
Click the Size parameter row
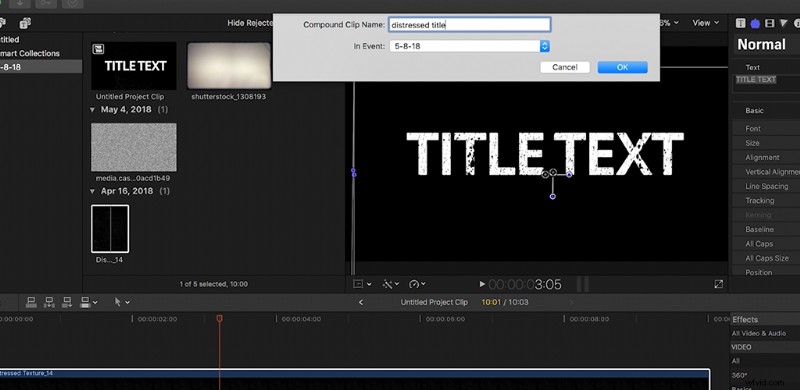point(766,143)
